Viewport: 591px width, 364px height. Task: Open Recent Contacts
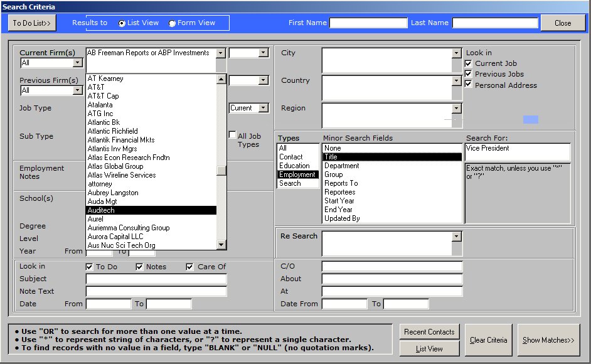tap(429, 332)
